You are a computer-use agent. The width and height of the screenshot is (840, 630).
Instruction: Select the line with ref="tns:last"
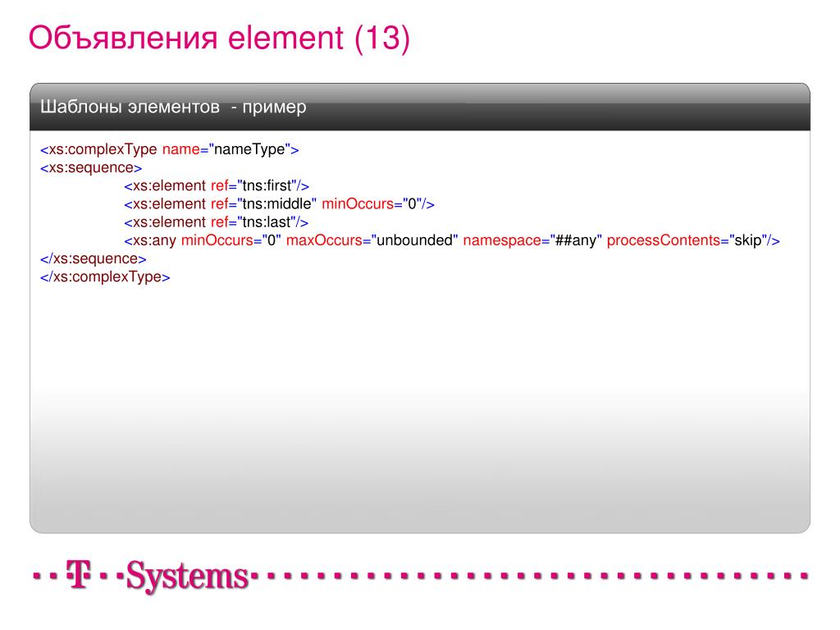click(x=216, y=222)
